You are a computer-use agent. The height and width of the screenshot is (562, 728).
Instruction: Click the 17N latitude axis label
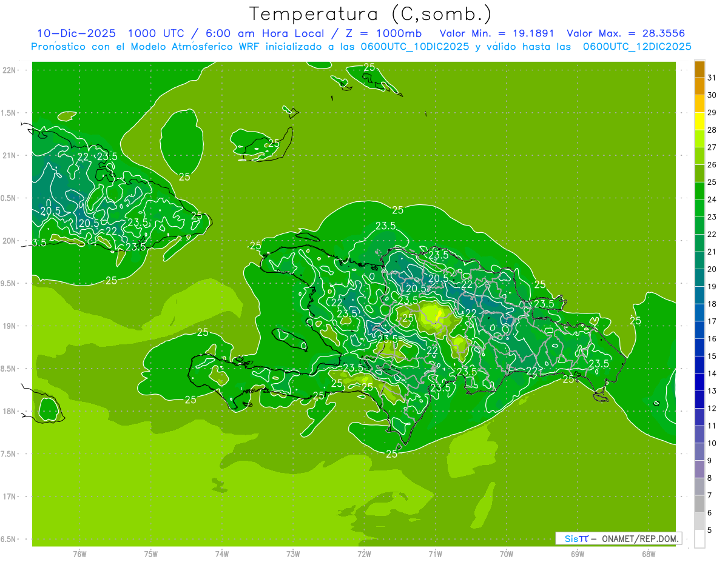(x=10, y=497)
